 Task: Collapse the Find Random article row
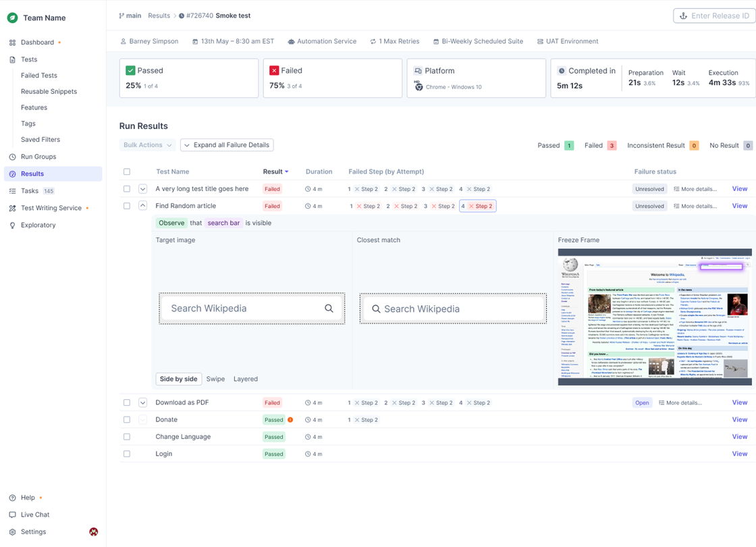[142, 206]
